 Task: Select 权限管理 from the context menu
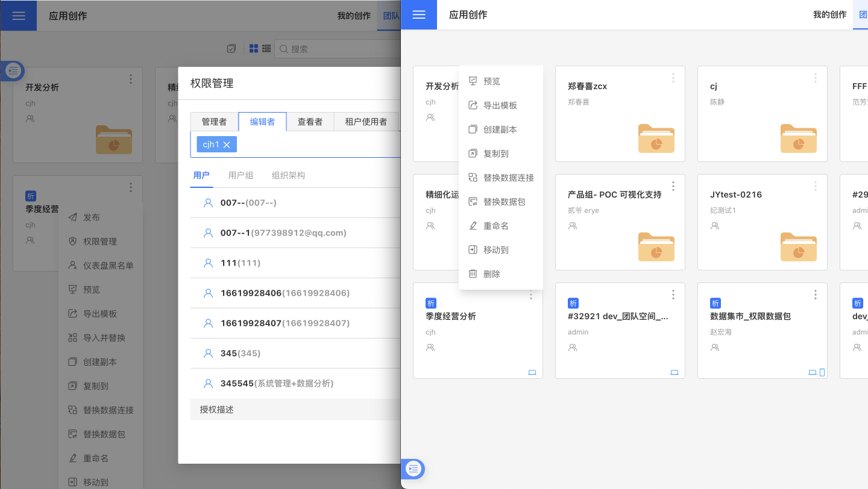coord(99,241)
